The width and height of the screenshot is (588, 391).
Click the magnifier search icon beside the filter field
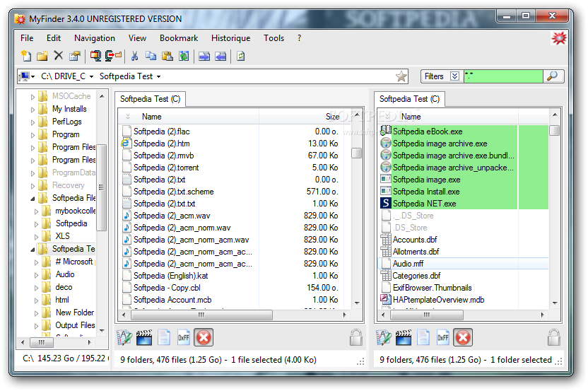[x=553, y=76]
